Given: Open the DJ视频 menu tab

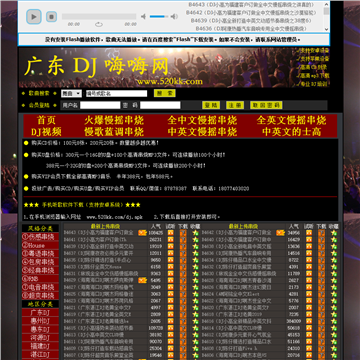Looking at the screenshot, I should (46, 132).
